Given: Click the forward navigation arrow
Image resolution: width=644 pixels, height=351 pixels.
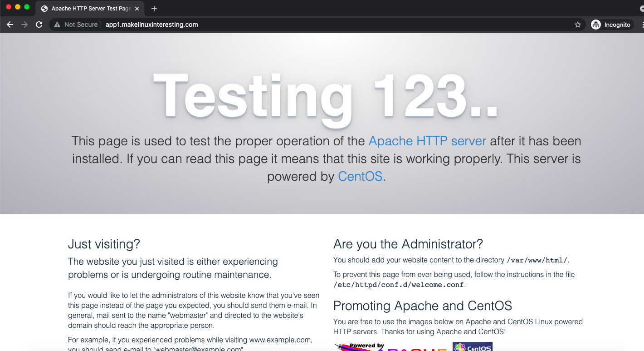Looking at the screenshot, I should point(24,25).
